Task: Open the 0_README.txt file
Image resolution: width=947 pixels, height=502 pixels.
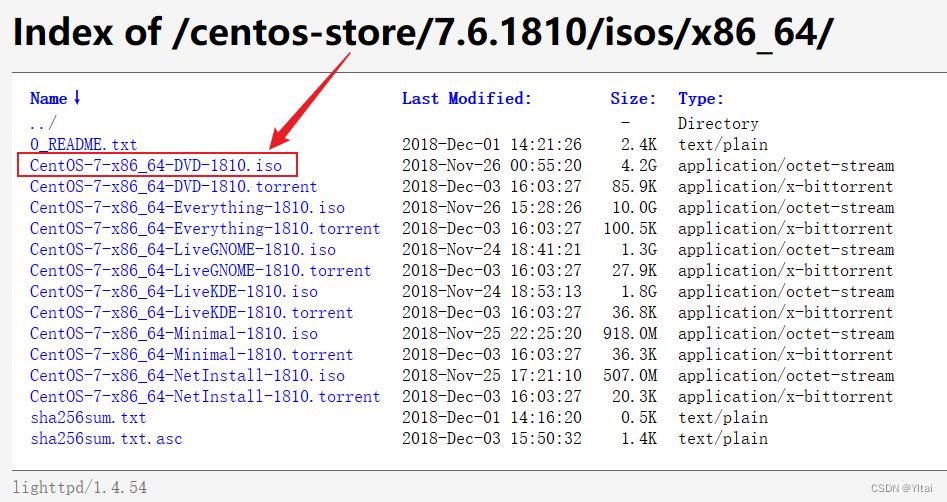Action: point(83,145)
